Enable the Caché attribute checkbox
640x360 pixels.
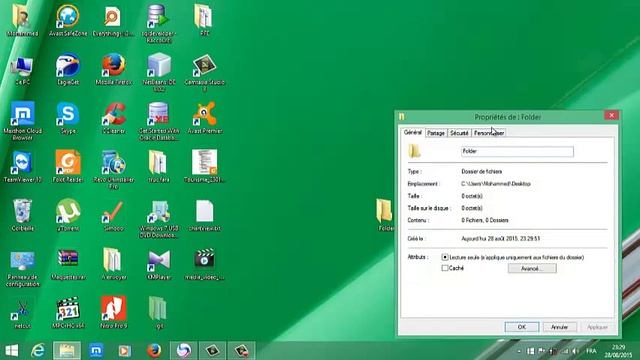pyautogui.click(x=445, y=268)
